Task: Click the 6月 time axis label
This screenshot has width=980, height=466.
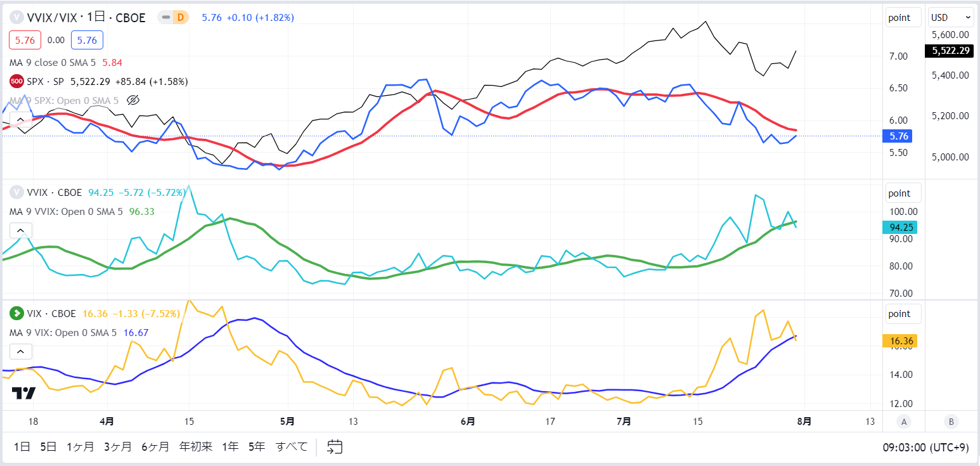Action: [468, 422]
